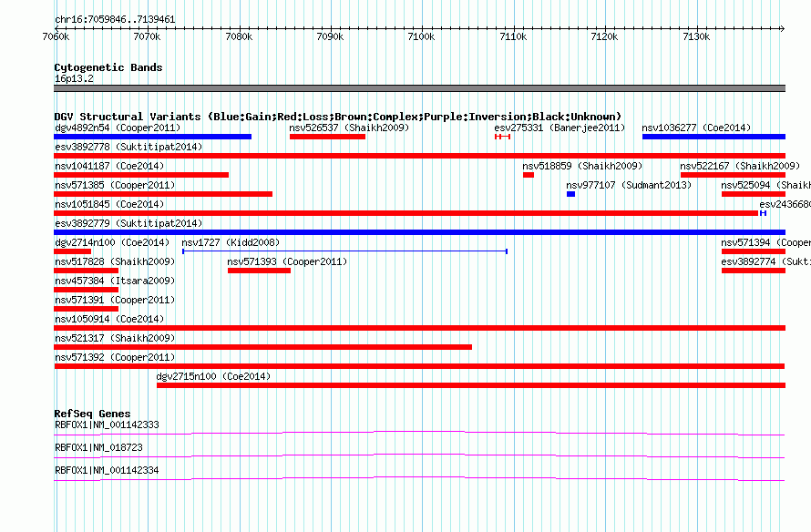Click the chr16:7059846..7139461 coordinates text
Screen dimensions: 811x532
click(x=115, y=20)
